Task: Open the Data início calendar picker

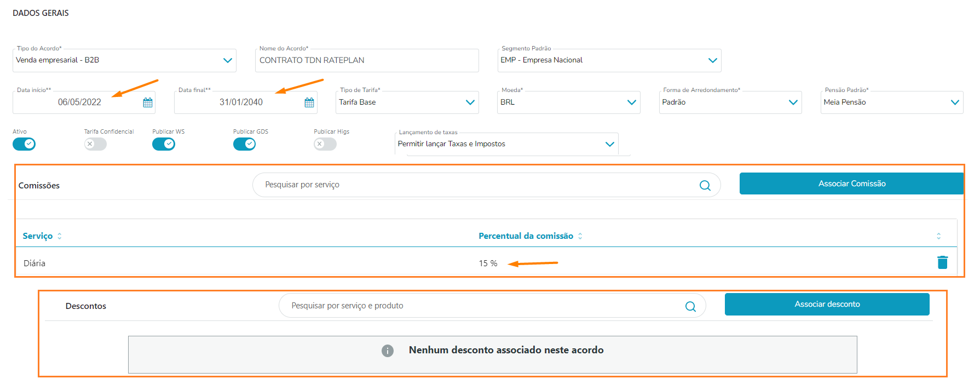Action: tap(148, 102)
